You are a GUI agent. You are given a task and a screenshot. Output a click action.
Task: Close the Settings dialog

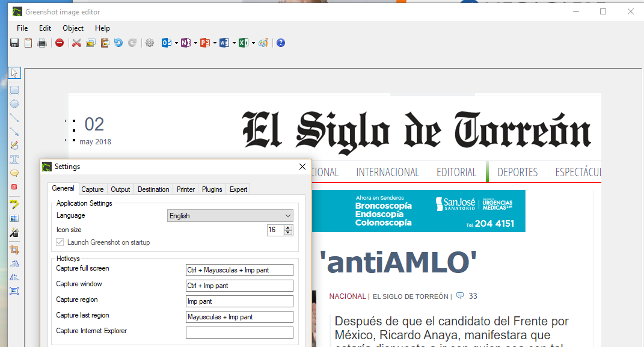coord(302,167)
